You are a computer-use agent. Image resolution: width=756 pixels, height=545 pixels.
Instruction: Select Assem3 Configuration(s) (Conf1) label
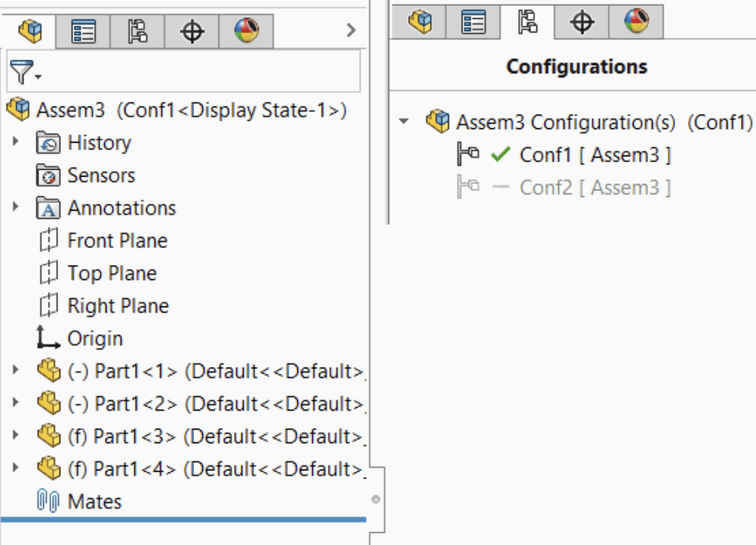pyautogui.click(x=604, y=122)
